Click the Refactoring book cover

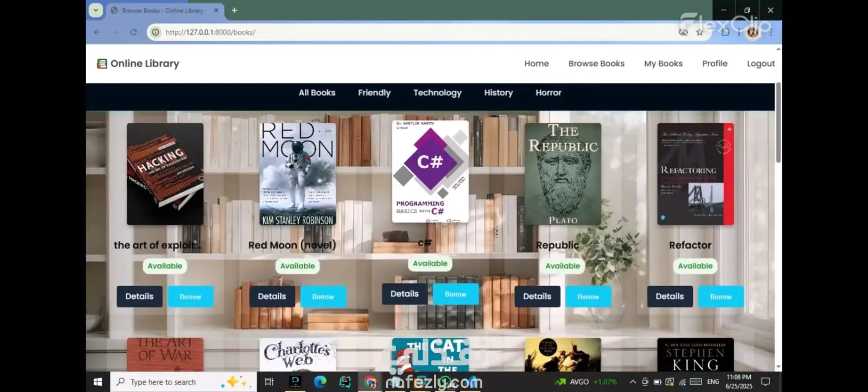pos(695,174)
